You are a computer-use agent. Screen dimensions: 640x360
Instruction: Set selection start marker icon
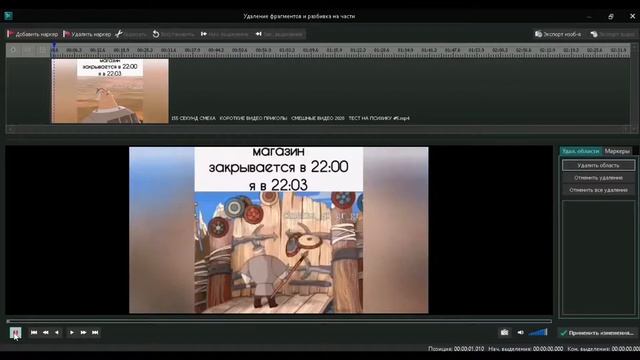tap(204, 34)
